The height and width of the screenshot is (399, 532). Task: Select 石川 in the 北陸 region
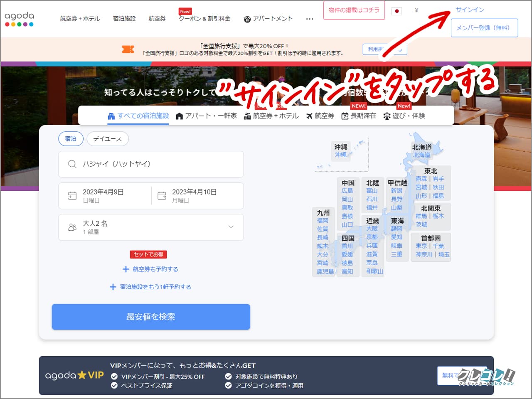[372, 199]
